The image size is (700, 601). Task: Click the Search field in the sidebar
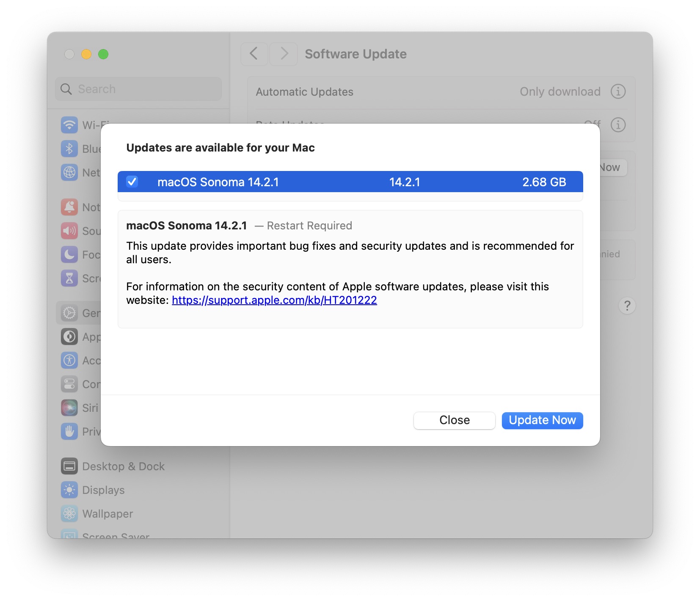(x=138, y=89)
